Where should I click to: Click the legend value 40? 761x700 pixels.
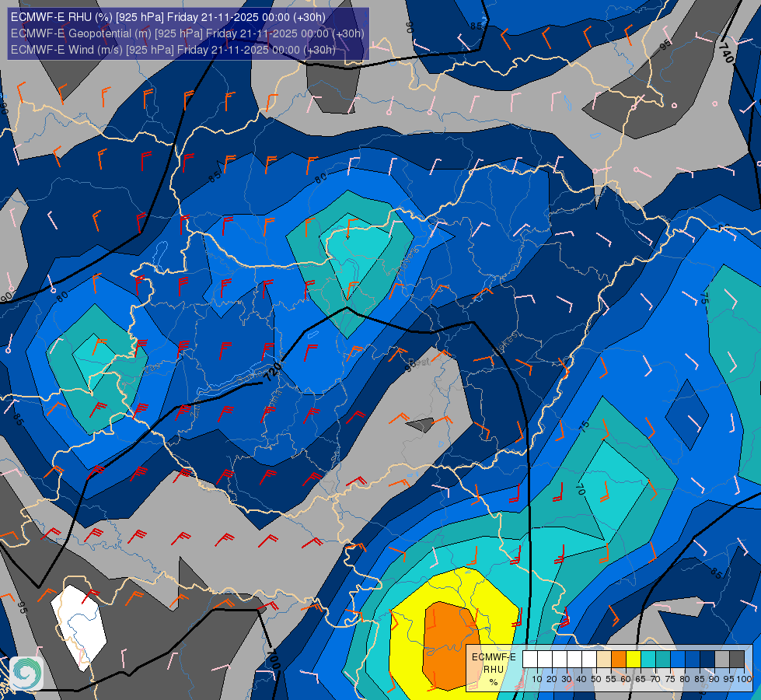point(581,679)
